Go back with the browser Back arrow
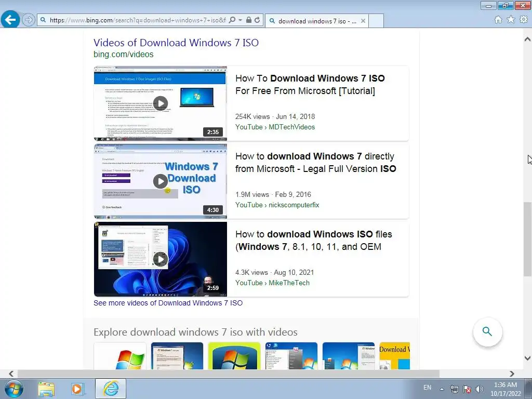Viewport: 532px width, 399px height. tap(10, 20)
